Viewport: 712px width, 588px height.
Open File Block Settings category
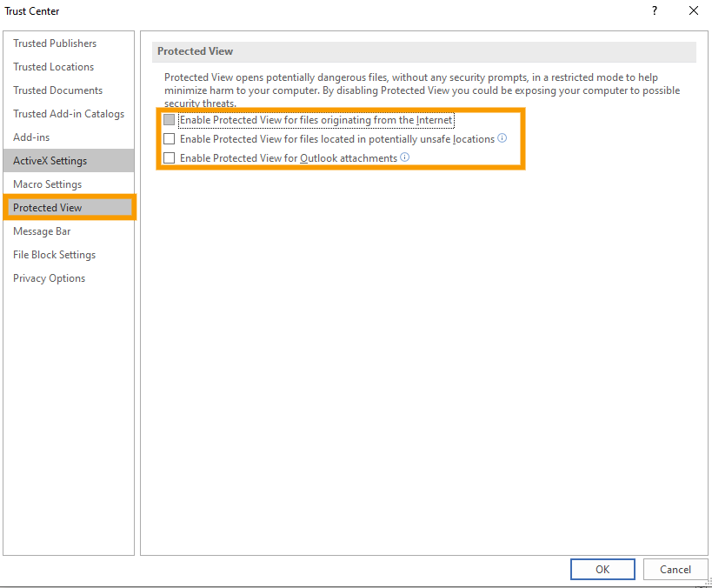tap(54, 255)
